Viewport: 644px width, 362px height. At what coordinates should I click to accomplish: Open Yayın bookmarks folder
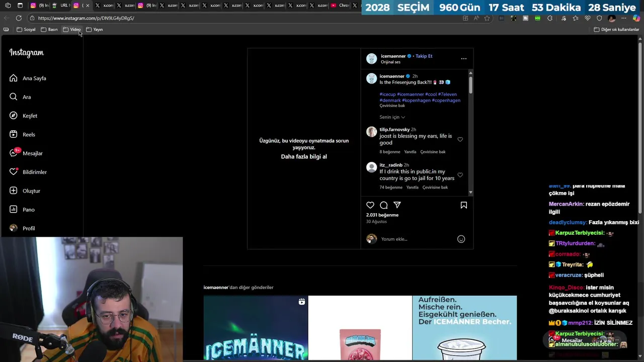95,30
